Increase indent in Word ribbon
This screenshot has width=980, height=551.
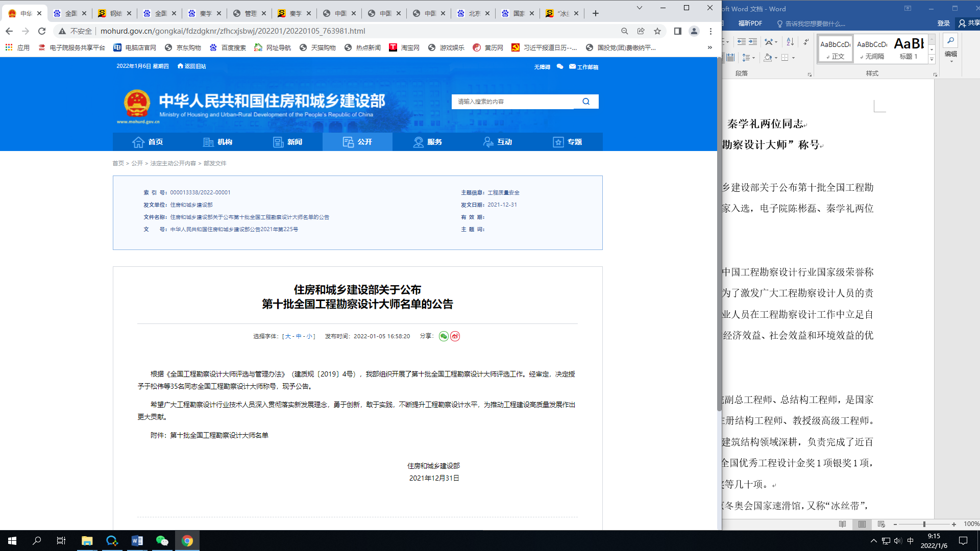753,42
